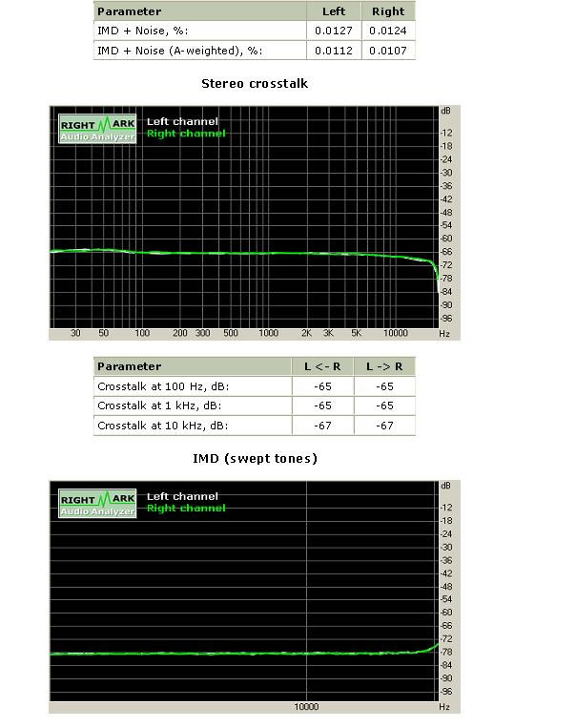The width and height of the screenshot is (576, 728).
Task: Click the Stereo crosstalk heading
Action: tap(255, 83)
